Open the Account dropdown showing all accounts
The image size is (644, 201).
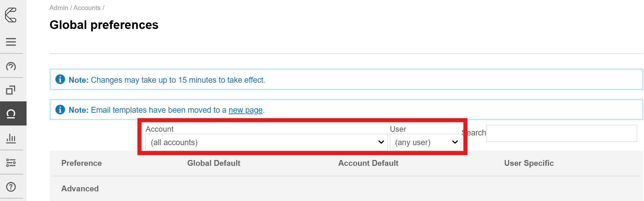266,142
